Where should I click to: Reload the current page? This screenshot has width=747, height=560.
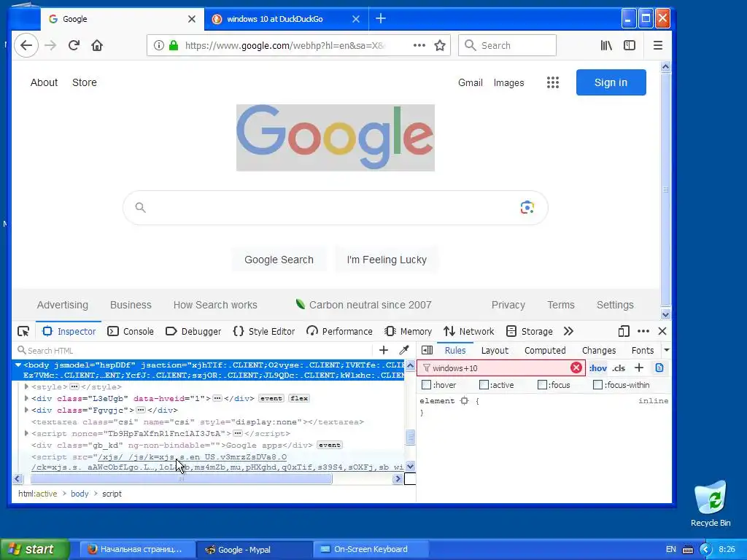click(x=74, y=45)
